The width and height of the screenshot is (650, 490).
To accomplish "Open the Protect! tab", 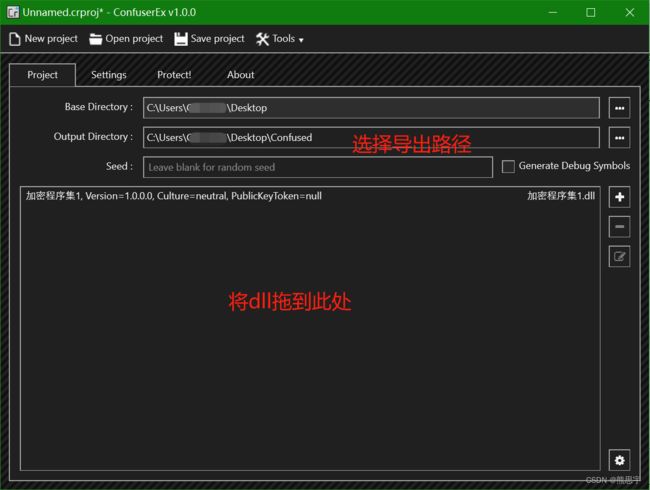I will (174, 75).
